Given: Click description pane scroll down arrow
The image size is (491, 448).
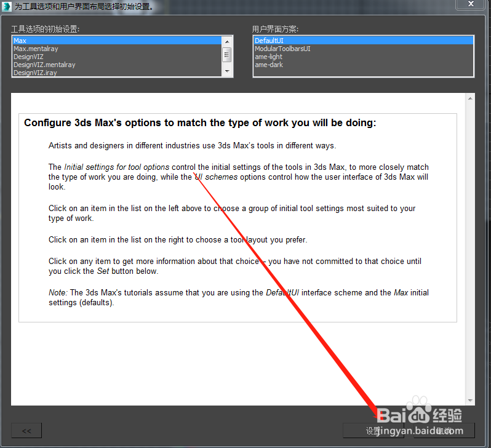Looking at the screenshot, I should [x=470, y=401].
